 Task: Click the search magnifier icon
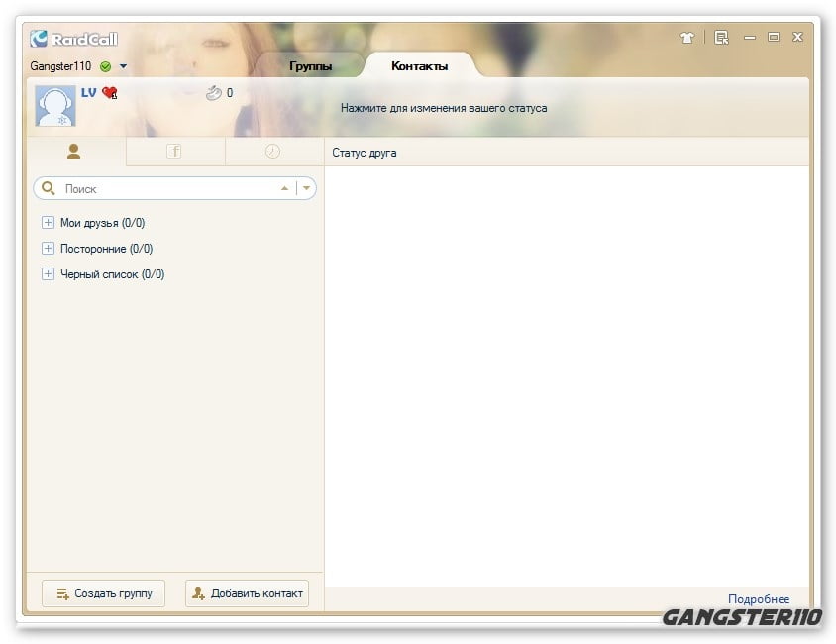click(49, 188)
